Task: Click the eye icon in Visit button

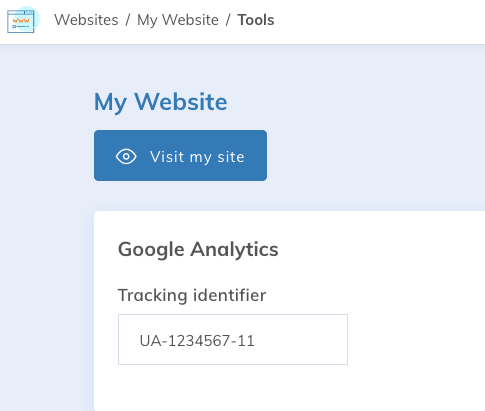Action: click(x=126, y=156)
